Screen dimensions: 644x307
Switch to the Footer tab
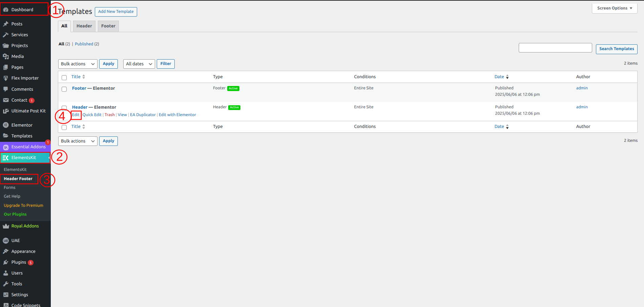click(x=108, y=26)
